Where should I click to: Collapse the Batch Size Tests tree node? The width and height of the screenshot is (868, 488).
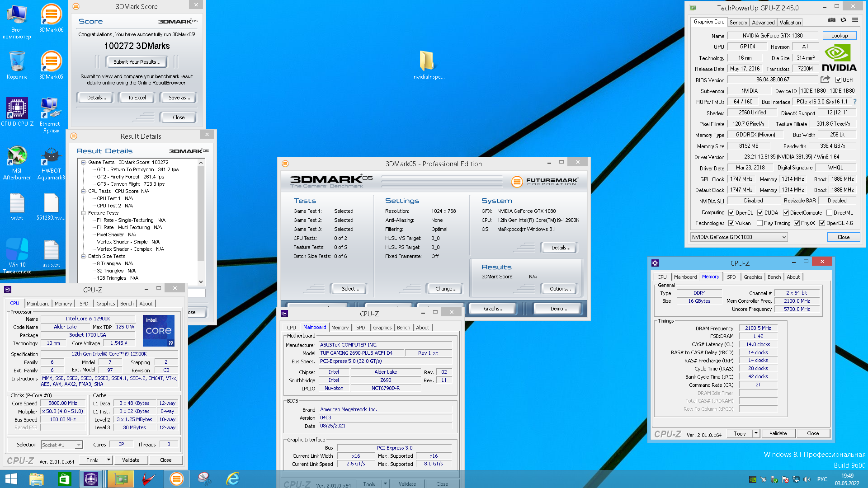[84, 256]
